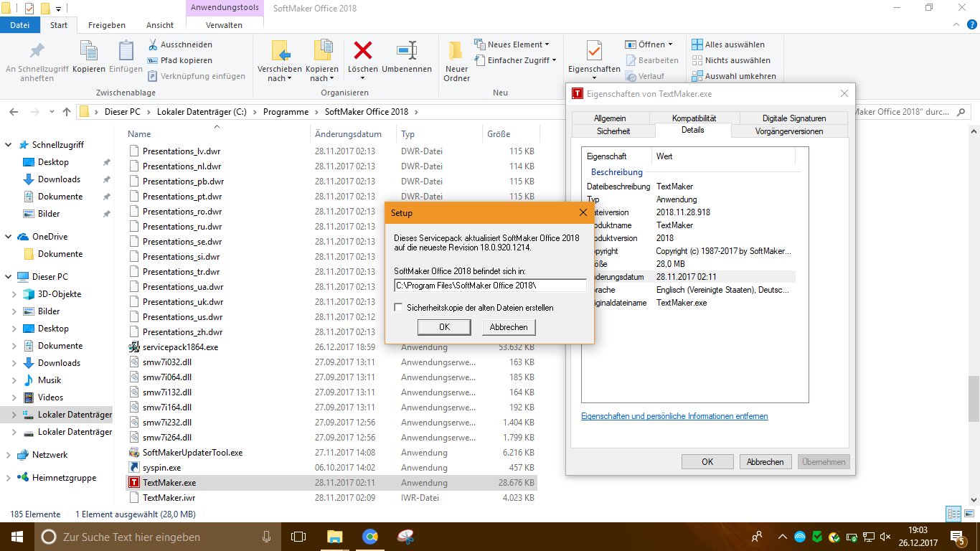Click Programme in address breadcrumb
The height and width of the screenshot is (551, 980).
click(286, 112)
